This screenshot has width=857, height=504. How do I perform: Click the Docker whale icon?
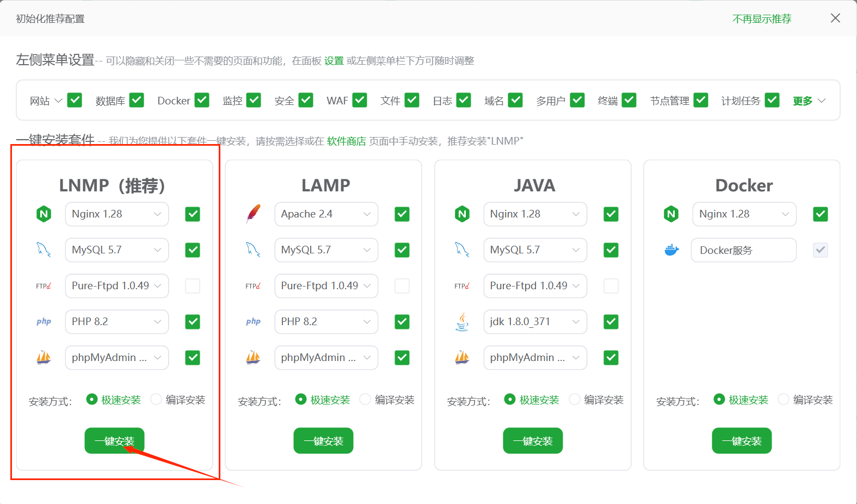[x=671, y=250]
